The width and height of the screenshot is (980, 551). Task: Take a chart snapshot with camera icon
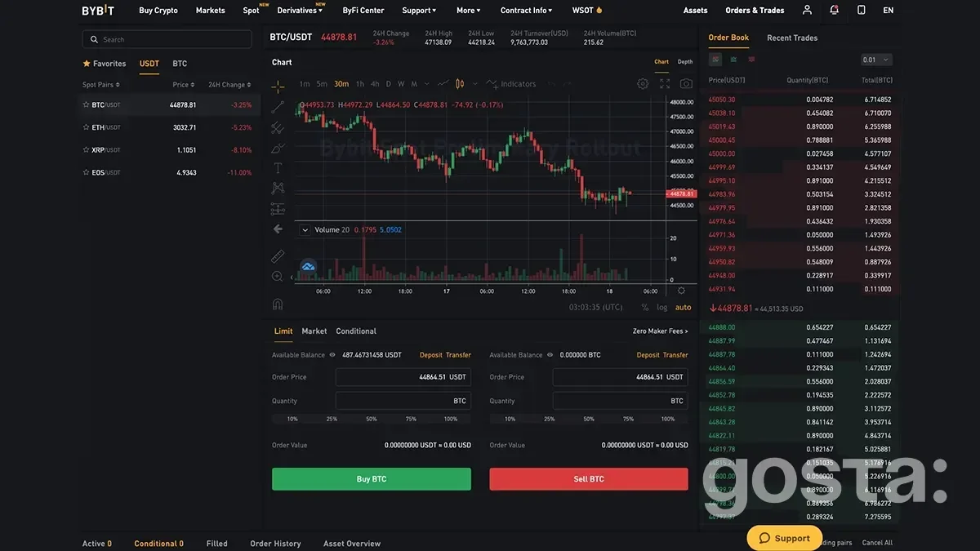pyautogui.click(x=686, y=84)
